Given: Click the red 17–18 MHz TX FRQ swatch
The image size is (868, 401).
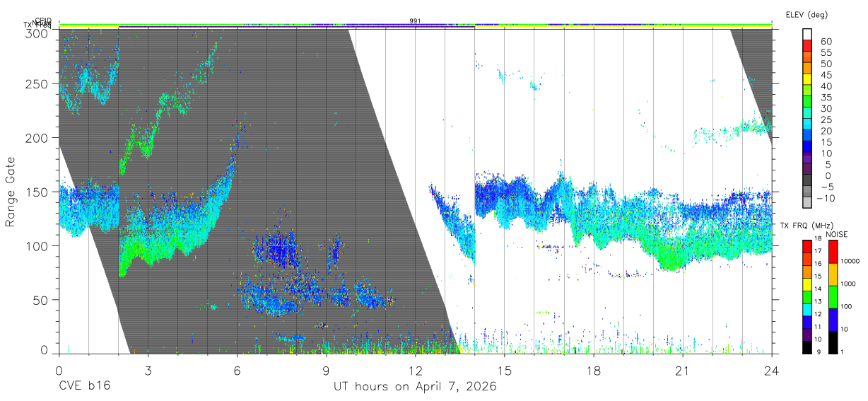Looking at the screenshot, I should coord(807,247).
